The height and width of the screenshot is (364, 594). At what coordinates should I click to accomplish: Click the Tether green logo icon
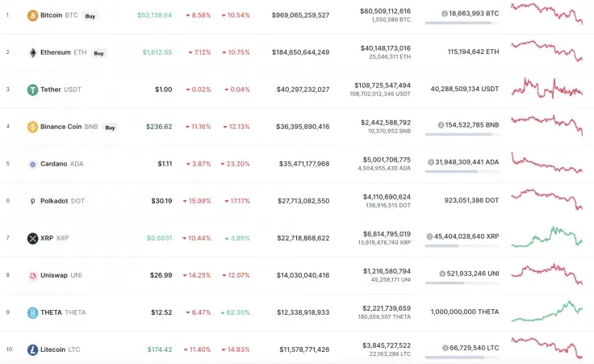pos(32,90)
